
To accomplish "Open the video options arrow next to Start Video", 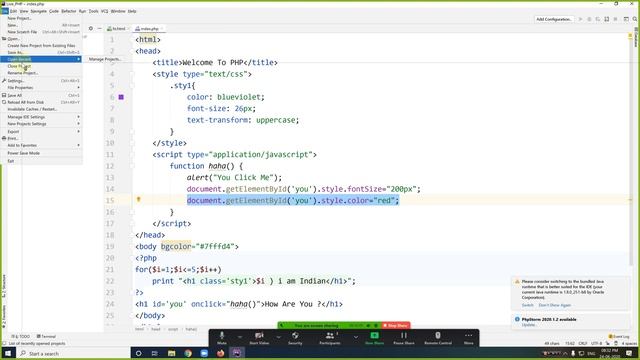I will [278, 337].
